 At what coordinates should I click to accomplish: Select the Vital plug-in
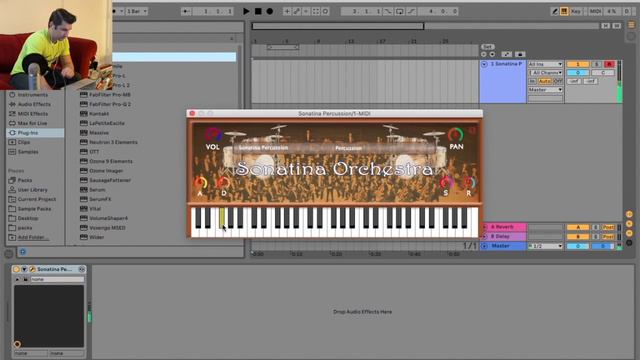[x=95, y=209]
